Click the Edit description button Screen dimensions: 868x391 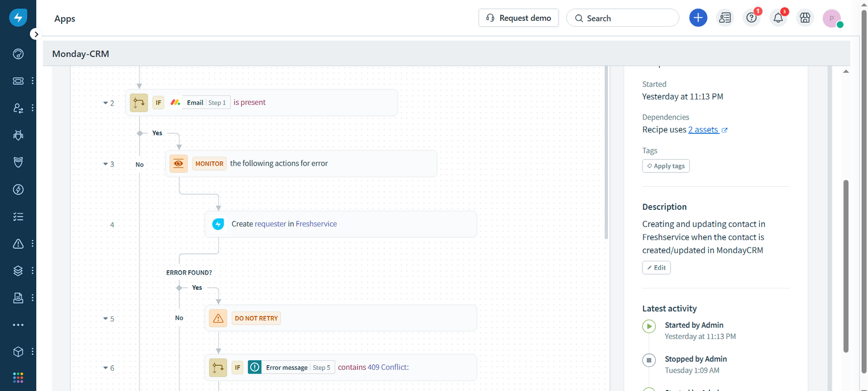656,268
